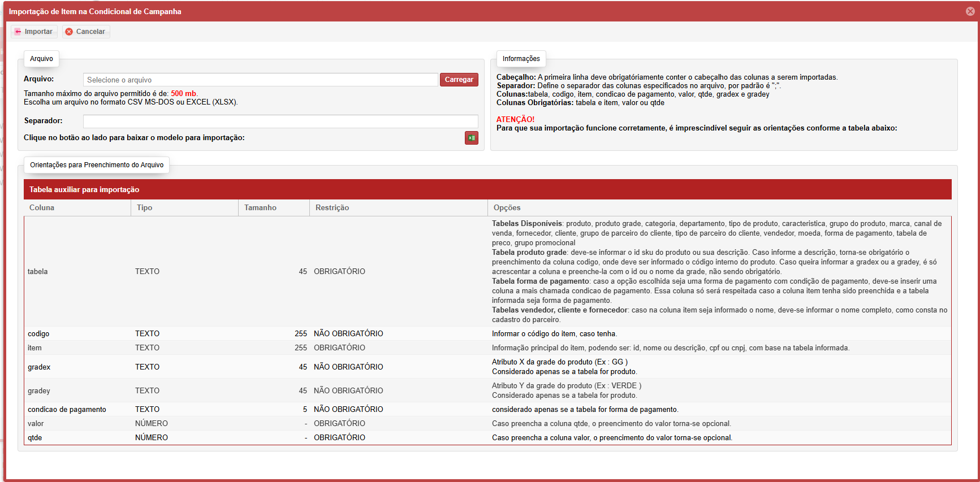The width and height of the screenshot is (980, 482).
Task: Select the 'condicao de pagamento' row
Action: point(67,410)
